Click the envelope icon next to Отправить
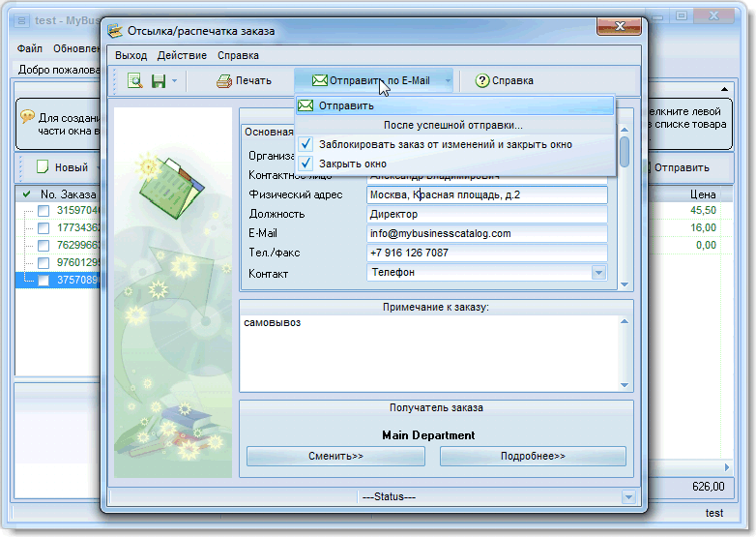This screenshot has height=537, width=756. click(x=305, y=105)
